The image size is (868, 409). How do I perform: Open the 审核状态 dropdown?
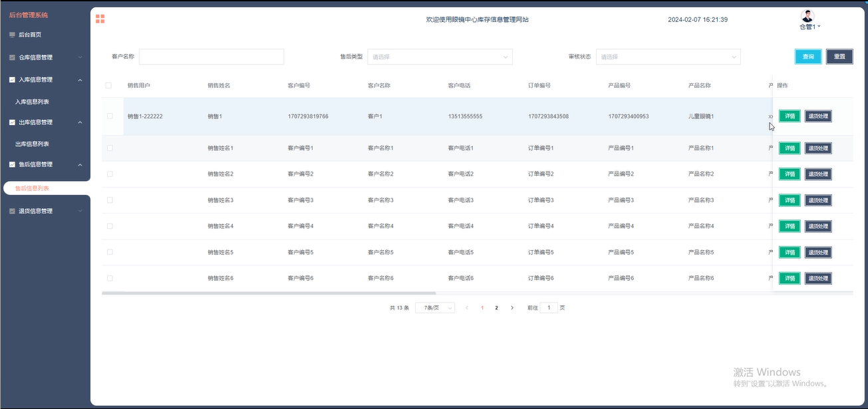tap(668, 57)
